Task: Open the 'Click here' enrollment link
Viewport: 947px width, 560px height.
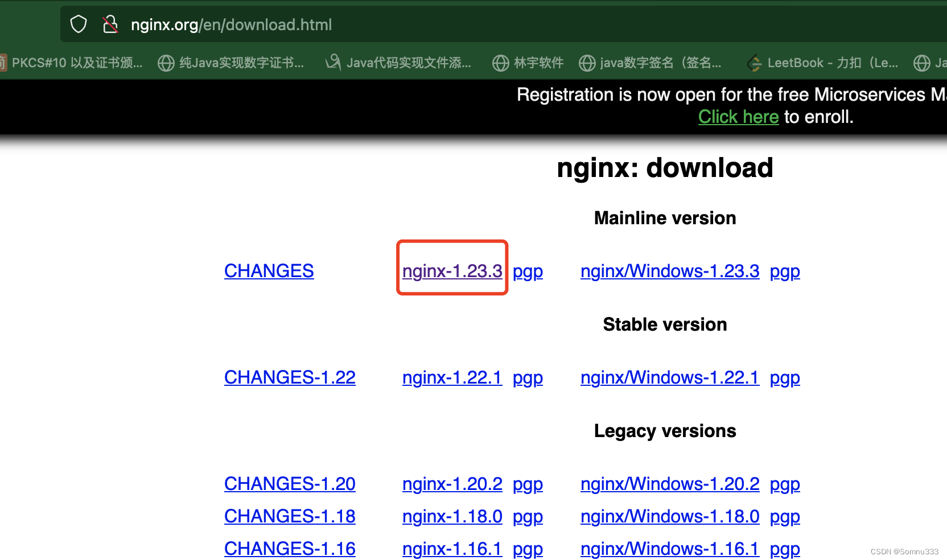Action: tap(738, 117)
